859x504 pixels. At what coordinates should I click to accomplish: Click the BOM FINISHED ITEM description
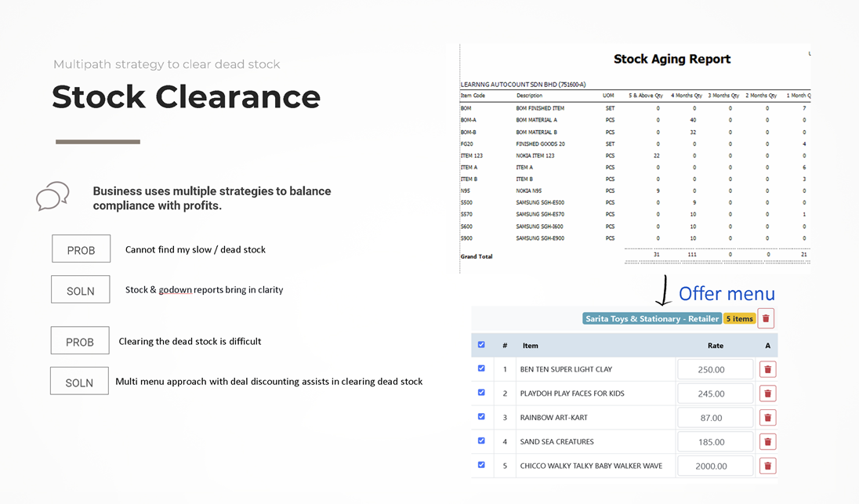[x=540, y=108]
